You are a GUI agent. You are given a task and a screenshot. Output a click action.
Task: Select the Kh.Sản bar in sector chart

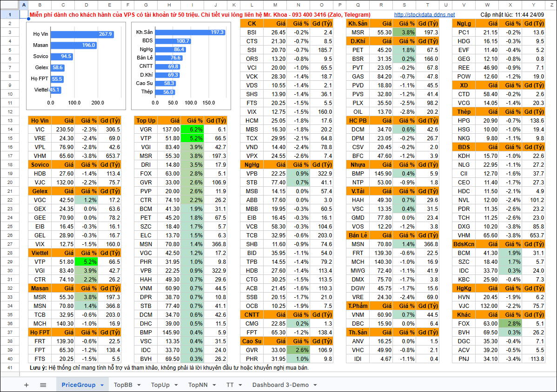pyautogui.click(x=191, y=33)
